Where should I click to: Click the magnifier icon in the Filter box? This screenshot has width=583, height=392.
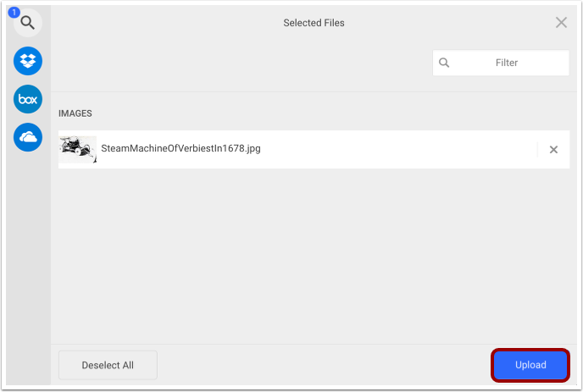pos(444,63)
